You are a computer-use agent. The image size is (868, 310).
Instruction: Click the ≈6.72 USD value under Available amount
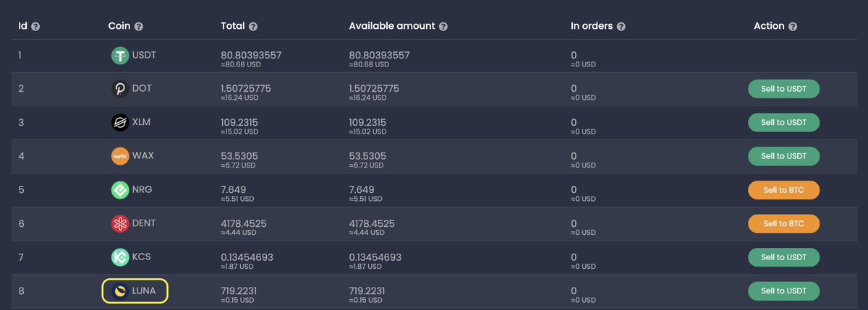tap(365, 165)
